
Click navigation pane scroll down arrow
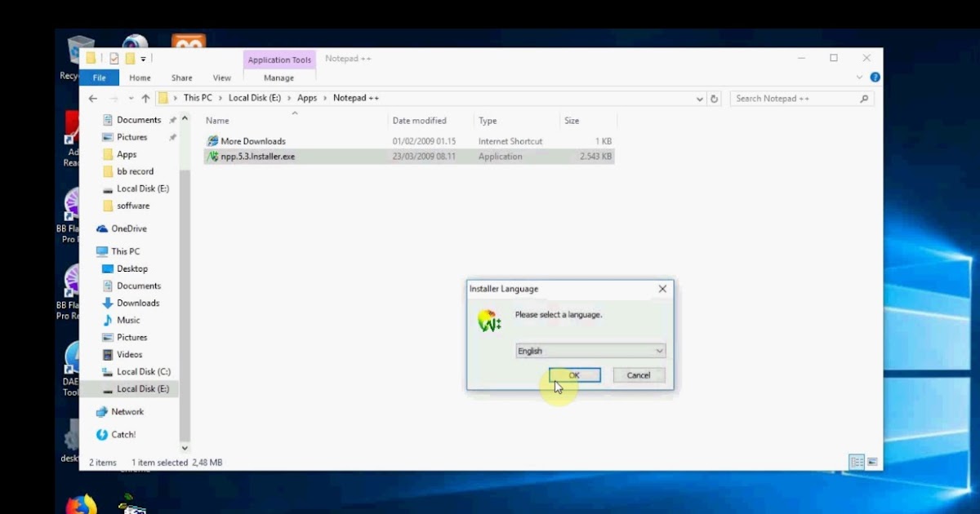click(x=185, y=447)
